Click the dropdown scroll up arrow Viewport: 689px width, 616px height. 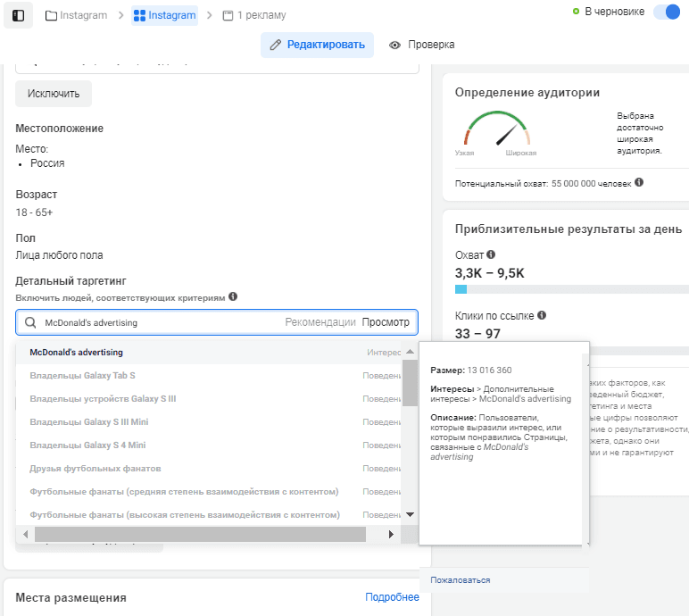coord(410,352)
